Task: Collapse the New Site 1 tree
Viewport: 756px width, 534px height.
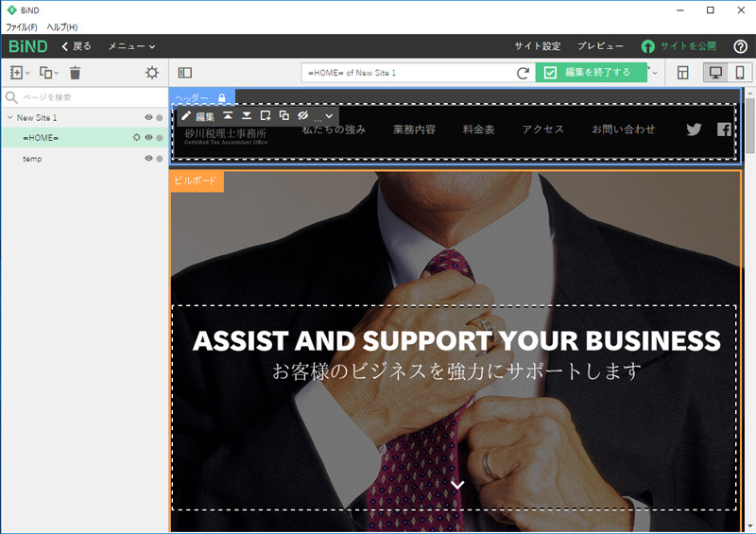Action: click(9, 117)
